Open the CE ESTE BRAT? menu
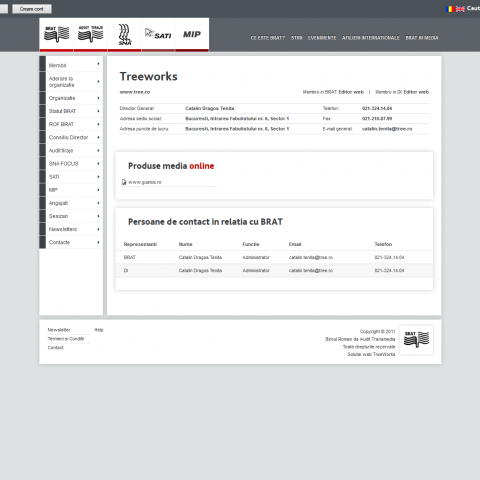 tap(268, 38)
